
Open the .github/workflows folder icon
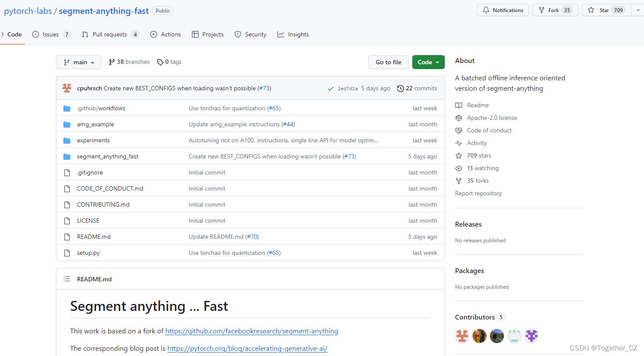tap(67, 108)
